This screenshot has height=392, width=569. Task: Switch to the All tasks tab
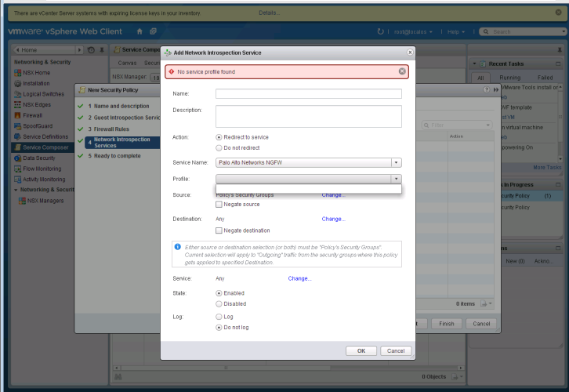(x=480, y=78)
